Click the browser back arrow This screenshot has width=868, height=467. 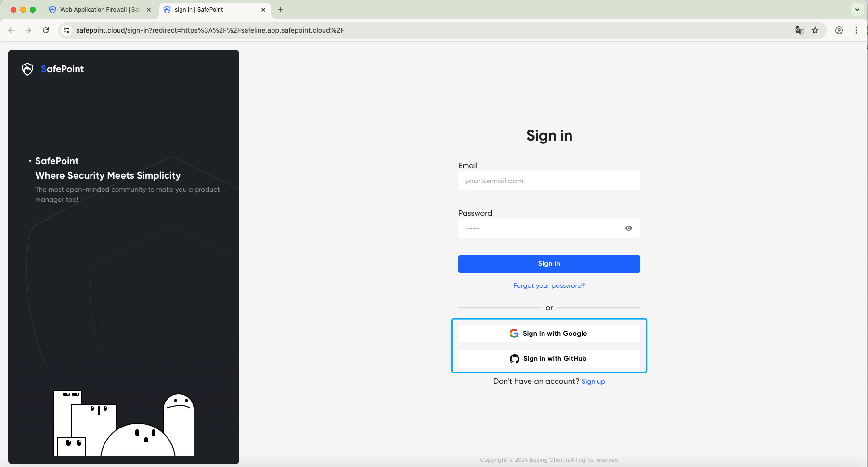coord(12,30)
